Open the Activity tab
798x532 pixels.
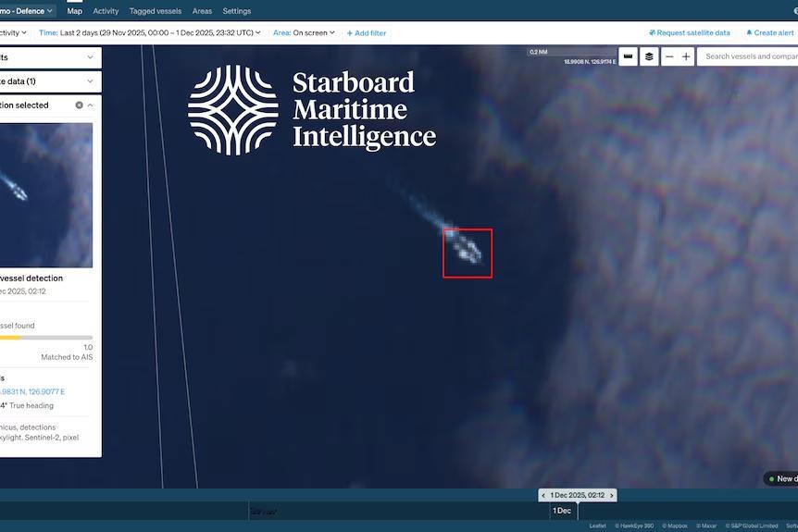[106, 11]
